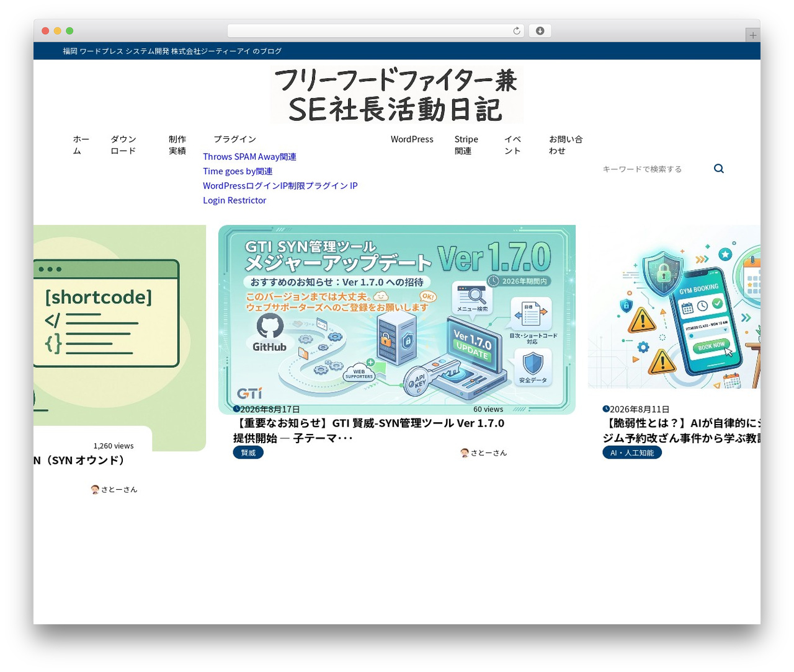
Task: Go to the WordPress menu item
Action: click(x=412, y=139)
